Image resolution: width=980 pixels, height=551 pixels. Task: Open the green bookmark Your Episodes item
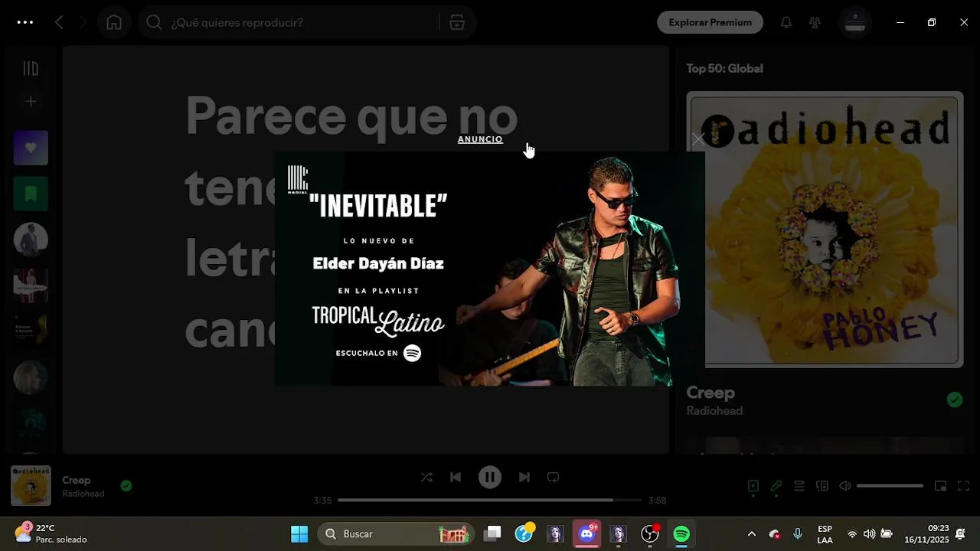(31, 194)
